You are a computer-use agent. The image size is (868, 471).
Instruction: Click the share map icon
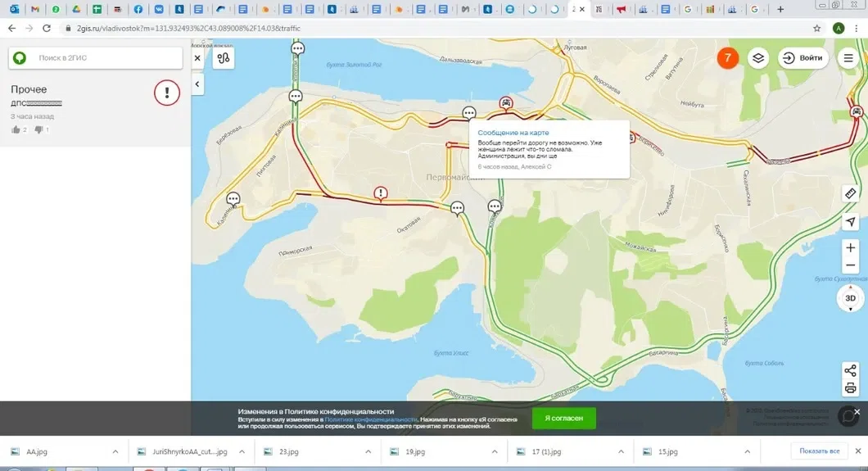pos(850,371)
